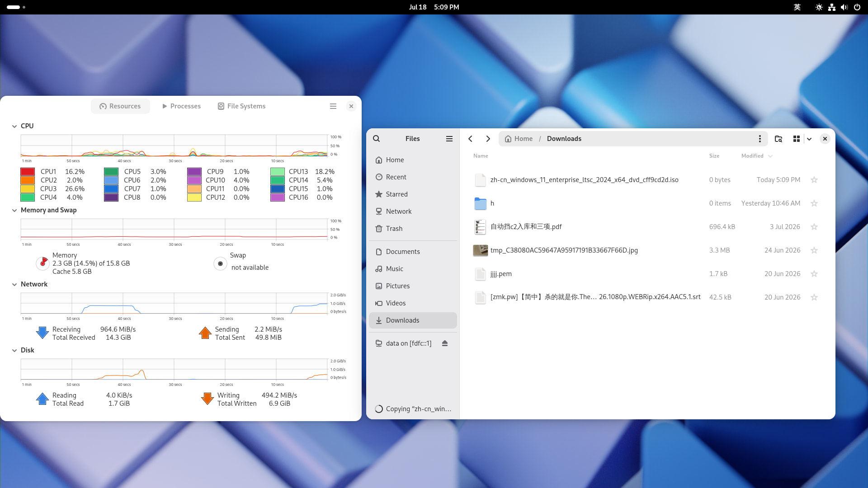Click Home in the path bar
The height and width of the screenshot is (488, 868).
coord(519,139)
